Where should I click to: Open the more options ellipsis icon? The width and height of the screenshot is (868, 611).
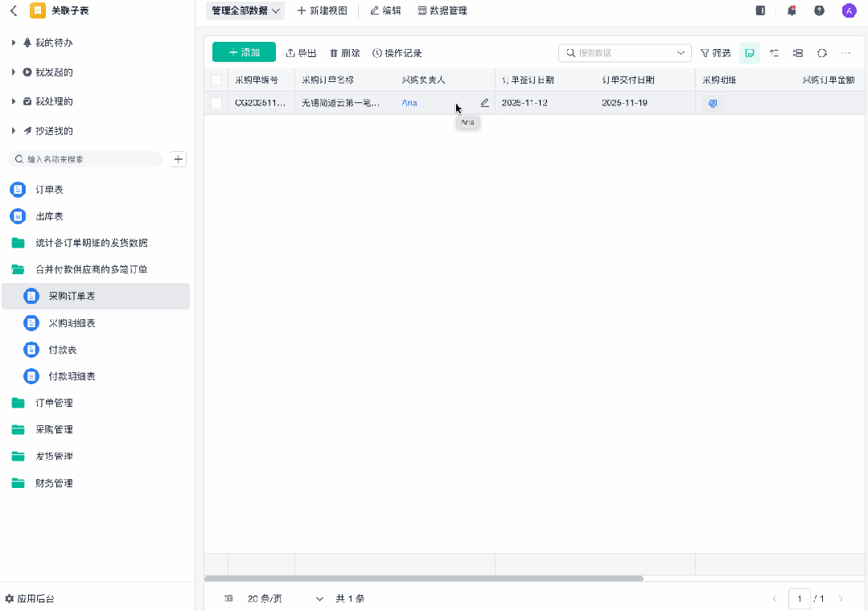coord(845,53)
